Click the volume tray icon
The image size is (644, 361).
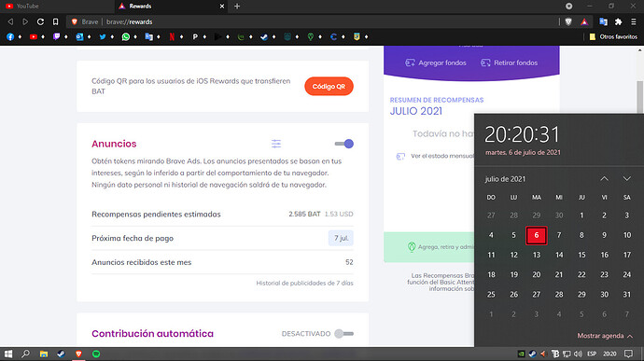(579, 354)
